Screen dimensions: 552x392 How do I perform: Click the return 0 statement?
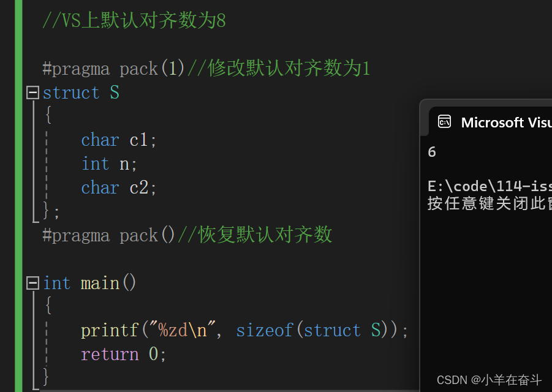123,353
